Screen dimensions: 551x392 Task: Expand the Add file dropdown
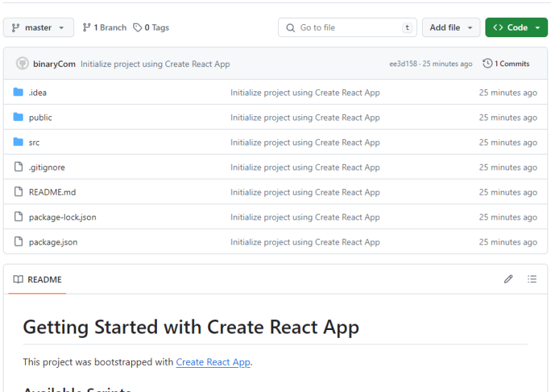pyautogui.click(x=450, y=27)
